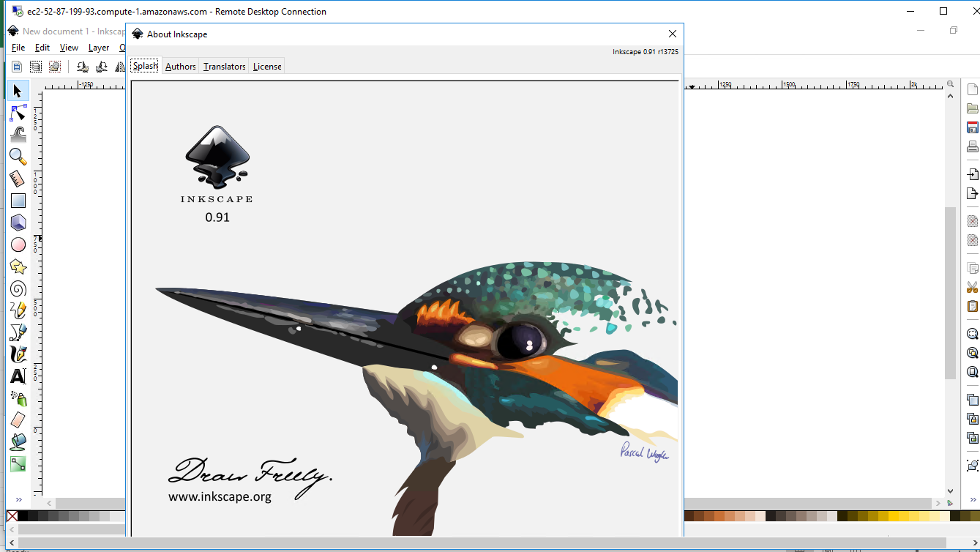Activate the Text tool
Screen dimensions: 980x552
point(18,376)
